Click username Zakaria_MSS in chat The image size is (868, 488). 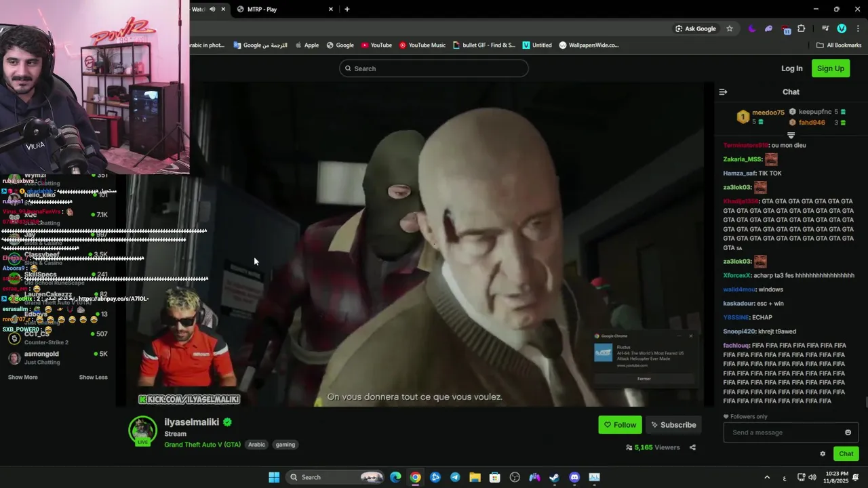743,159
